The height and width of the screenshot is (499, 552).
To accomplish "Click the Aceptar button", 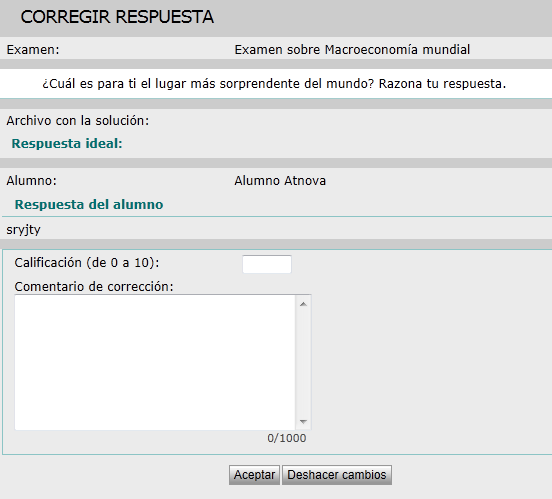I will coord(254,475).
